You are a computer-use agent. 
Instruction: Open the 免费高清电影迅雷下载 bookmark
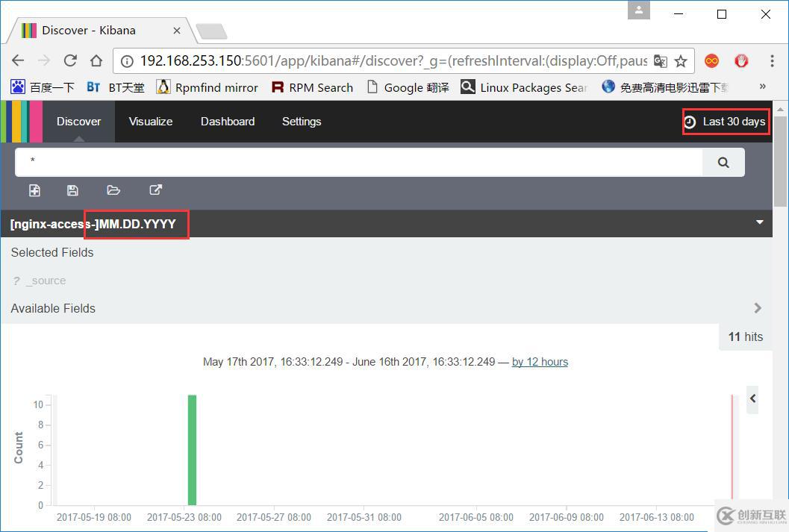[x=664, y=87]
